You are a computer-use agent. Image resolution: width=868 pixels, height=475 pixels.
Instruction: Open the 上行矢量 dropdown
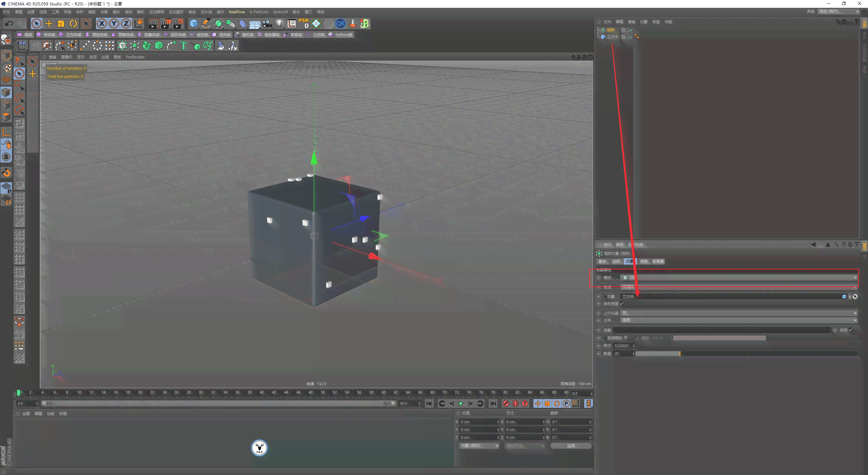coord(739,313)
